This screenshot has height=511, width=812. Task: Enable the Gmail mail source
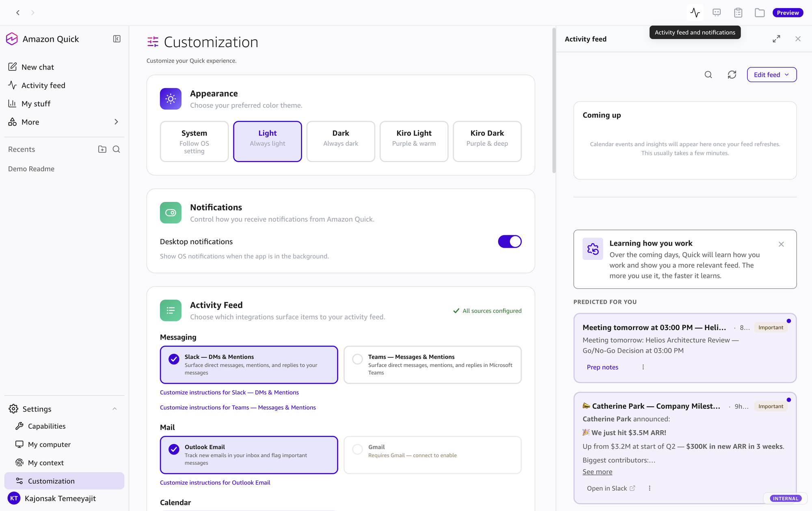(432, 455)
